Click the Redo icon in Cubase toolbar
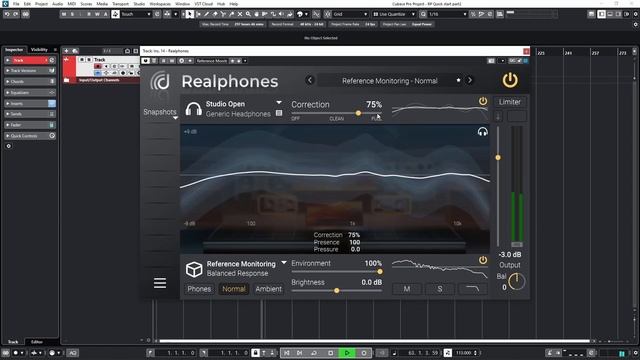 pyautogui.click(x=16, y=14)
